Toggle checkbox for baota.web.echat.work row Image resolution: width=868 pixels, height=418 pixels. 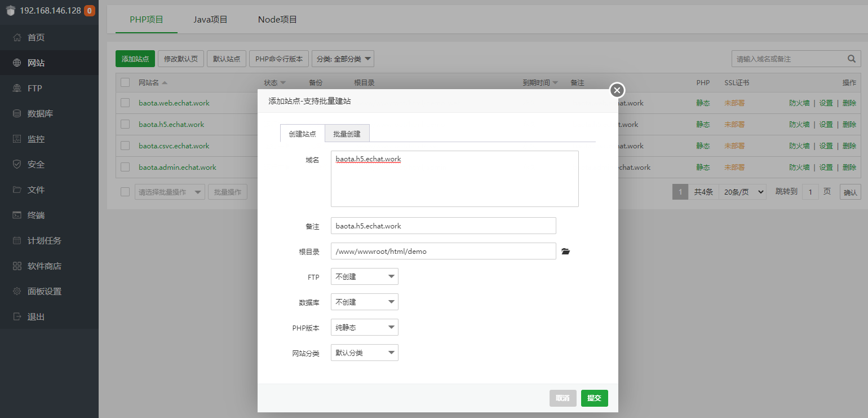(125, 103)
